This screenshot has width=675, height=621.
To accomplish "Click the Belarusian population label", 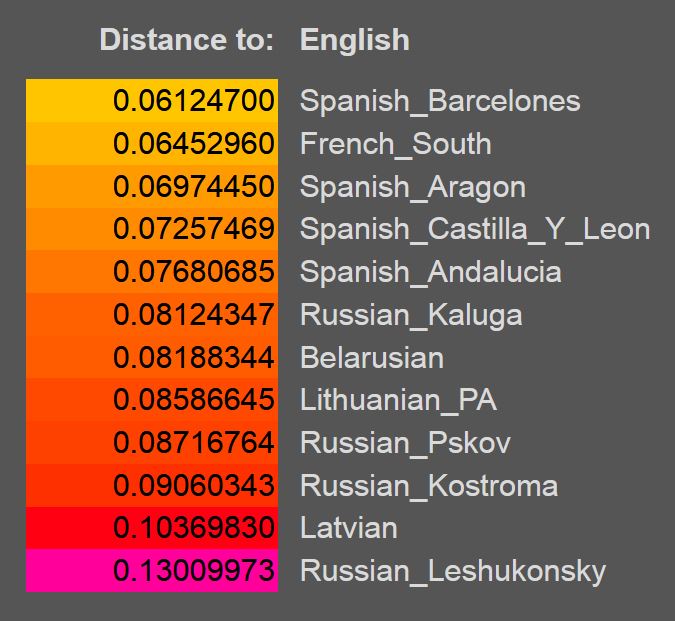I will (372, 357).
